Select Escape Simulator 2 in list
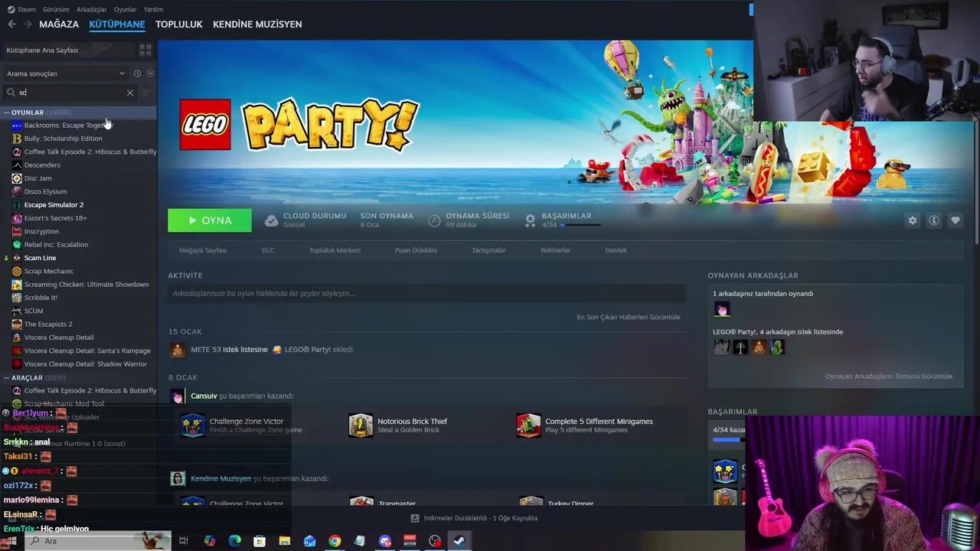980x551 pixels. pyautogui.click(x=54, y=205)
